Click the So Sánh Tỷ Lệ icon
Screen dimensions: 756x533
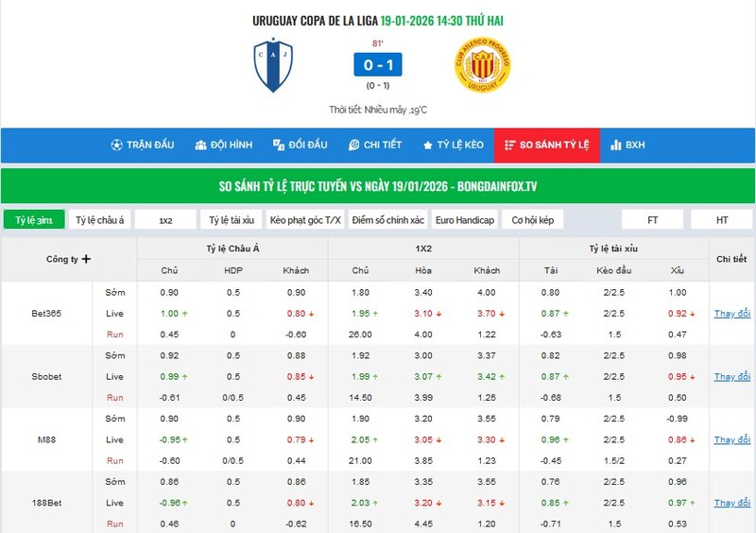click(510, 145)
